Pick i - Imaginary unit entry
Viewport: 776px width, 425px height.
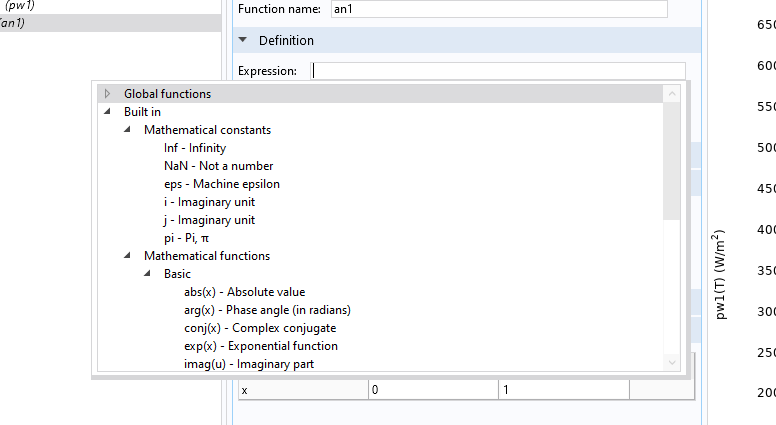point(209,202)
